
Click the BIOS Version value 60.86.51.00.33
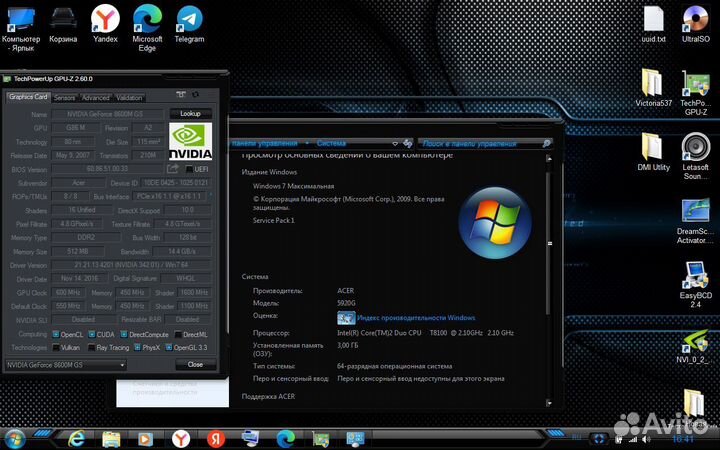(107, 169)
